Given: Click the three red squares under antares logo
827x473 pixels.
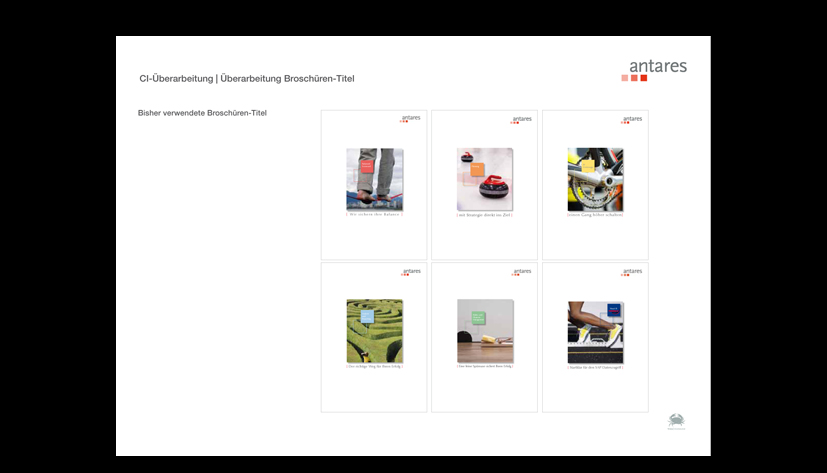Looking at the screenshot, I should click(634, 78).
